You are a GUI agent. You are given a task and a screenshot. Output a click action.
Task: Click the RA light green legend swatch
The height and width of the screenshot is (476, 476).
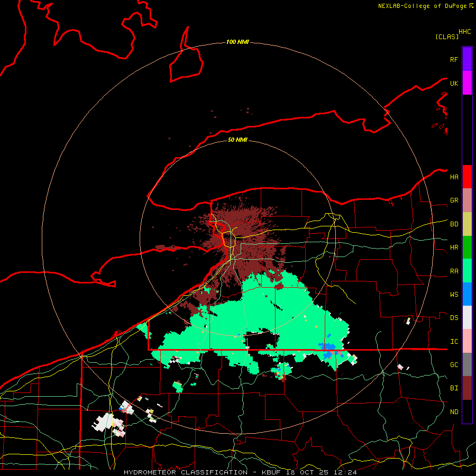click(467, 271)
